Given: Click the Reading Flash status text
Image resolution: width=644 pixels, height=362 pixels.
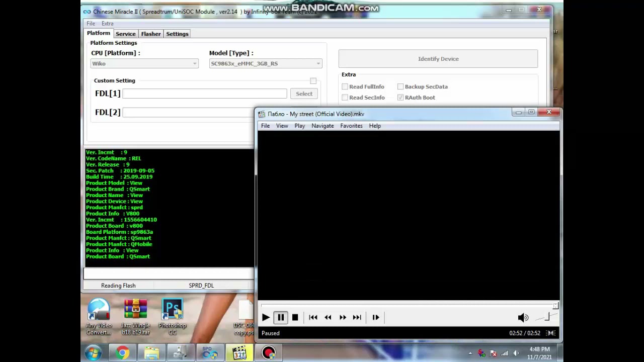Looking at the screenshot, I should 118,286.
